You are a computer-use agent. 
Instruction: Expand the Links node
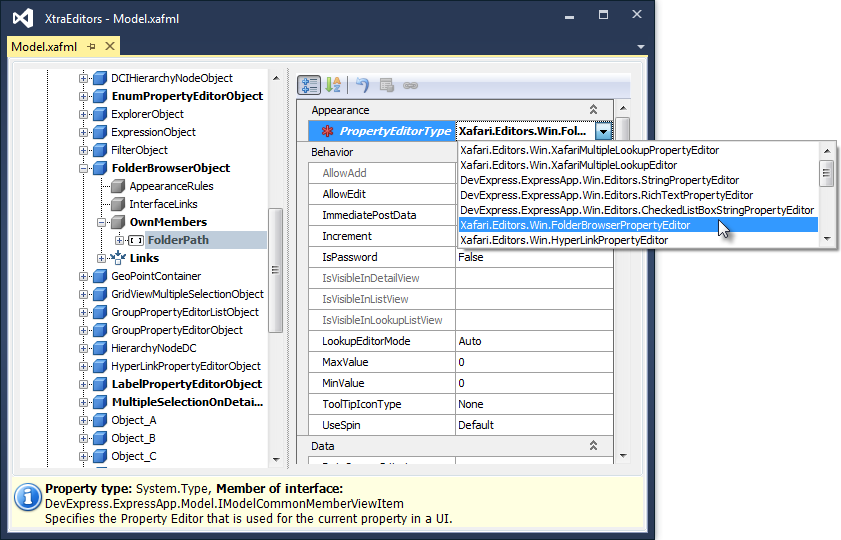101,258
